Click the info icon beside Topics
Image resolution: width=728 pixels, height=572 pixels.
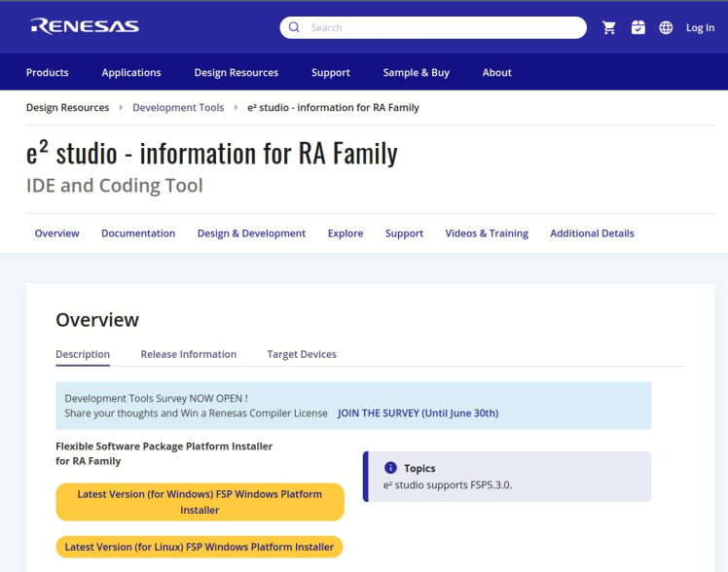tap(390, 468)
